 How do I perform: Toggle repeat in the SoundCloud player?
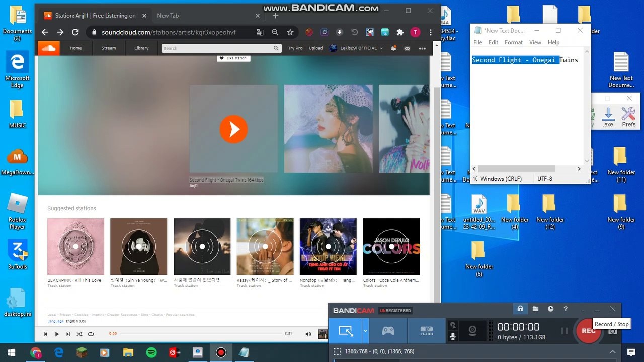coord(91,334)
